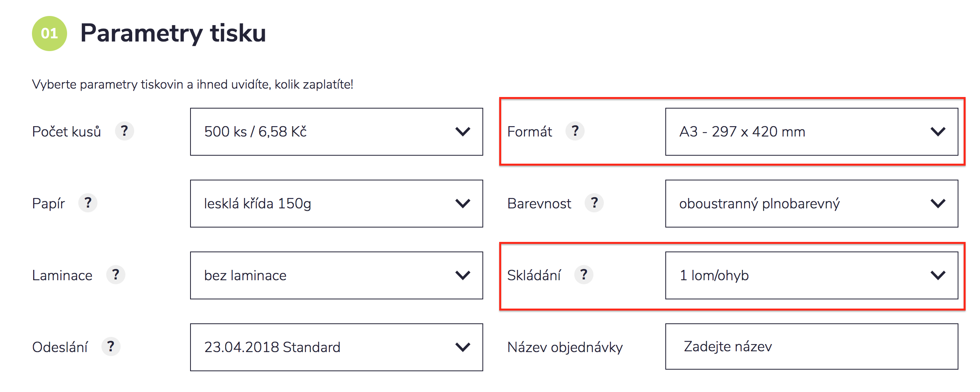This screenshot has width=980, height=392.
Task: Open the Papír lesklá křída 150g dropdown
Action: click(x=336, y=204)
